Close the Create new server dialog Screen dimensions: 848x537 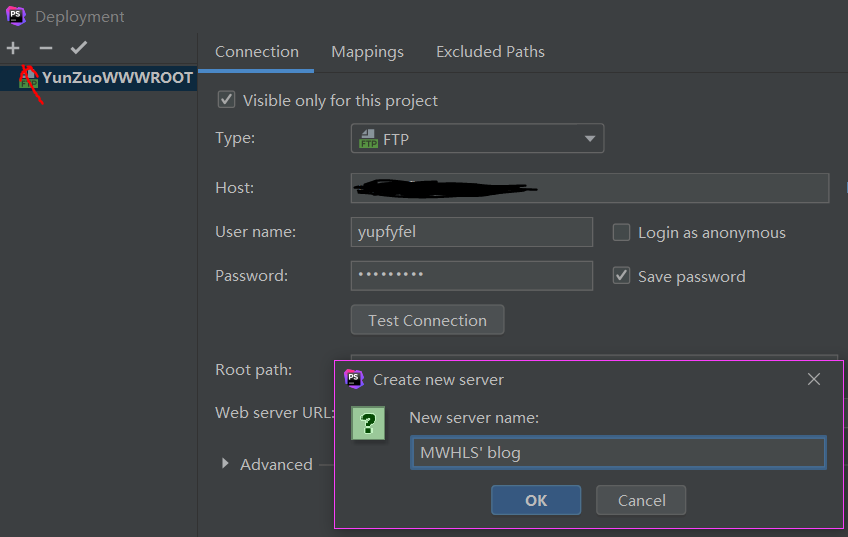(x=814, y=379)
